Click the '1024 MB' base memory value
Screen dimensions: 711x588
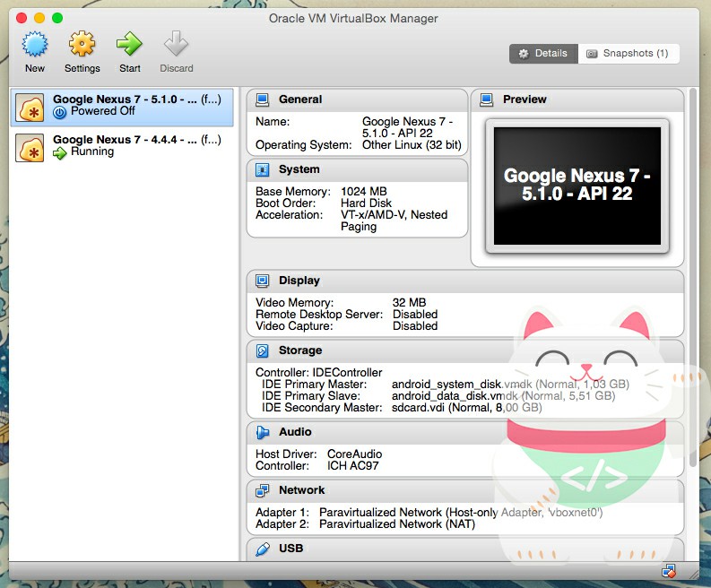pos(364,191)
